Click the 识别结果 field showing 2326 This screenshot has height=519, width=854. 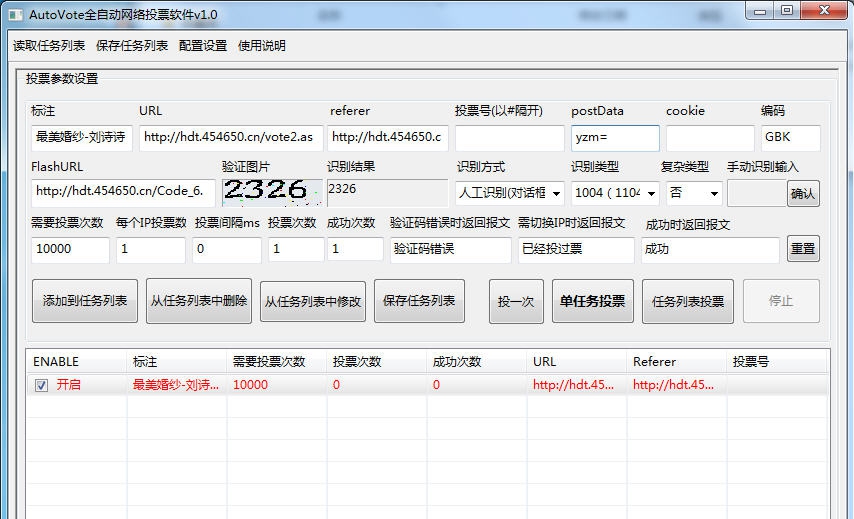(x=387, y=193)
